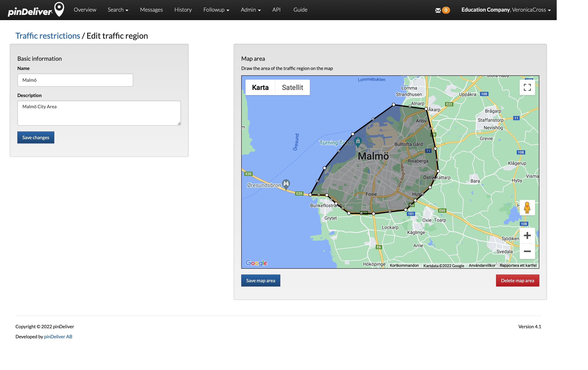Click the Delete map area button
The height and width of the screenshot is (370, 588).
pyautogui.click(x=517, y=280)
